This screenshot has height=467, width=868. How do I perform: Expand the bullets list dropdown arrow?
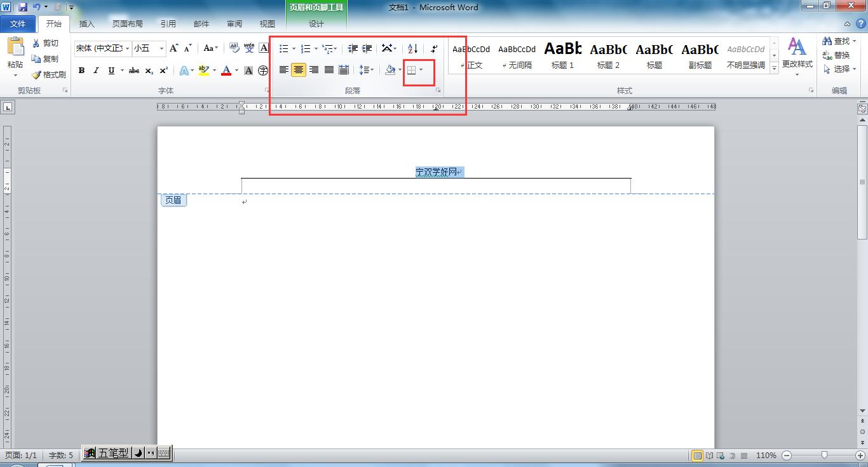[x=294, y=48]
